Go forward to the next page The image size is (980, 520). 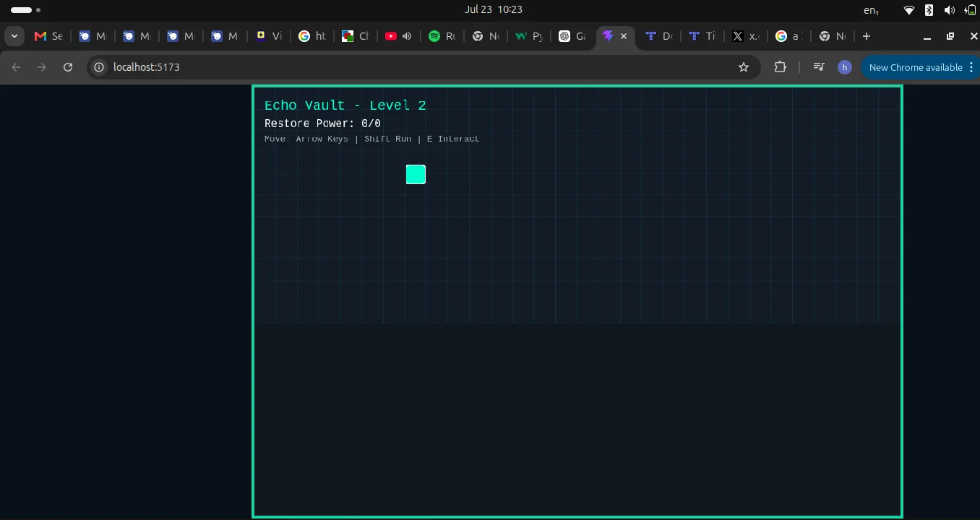point(42,67)
